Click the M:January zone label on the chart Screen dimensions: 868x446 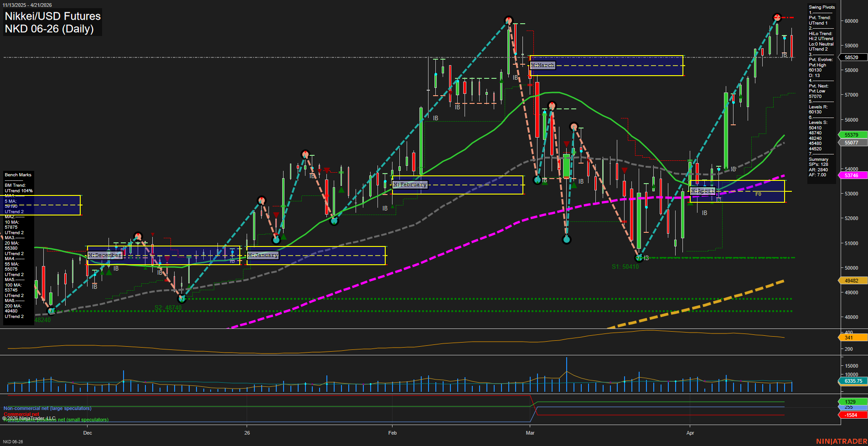(262, 255)
